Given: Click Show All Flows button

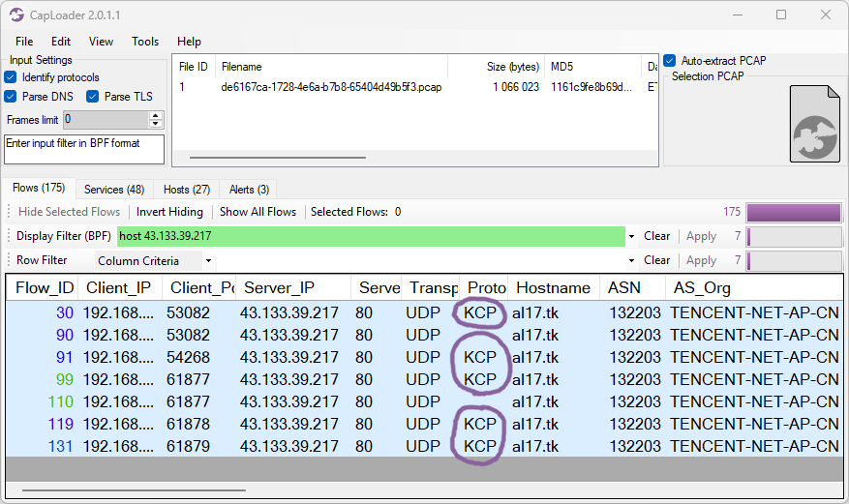Looking at the screenshot, I should [258, 212].
